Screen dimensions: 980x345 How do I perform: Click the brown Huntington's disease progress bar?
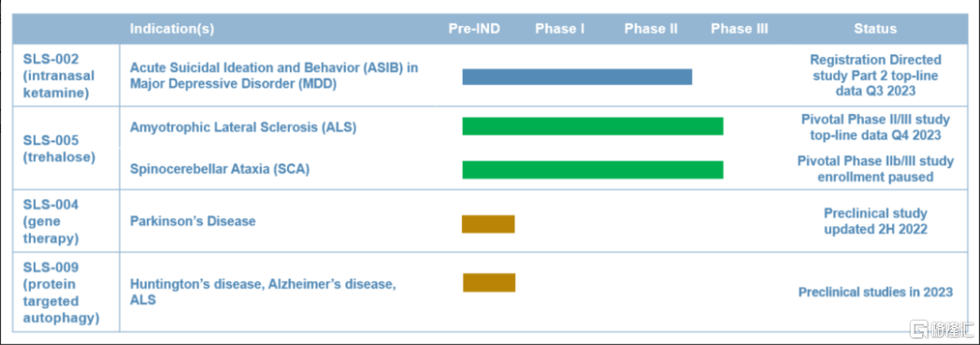pos(489,282)
